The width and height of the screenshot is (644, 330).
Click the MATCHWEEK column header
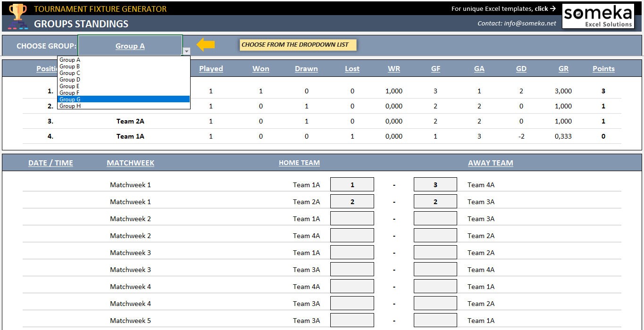(130, 163)
